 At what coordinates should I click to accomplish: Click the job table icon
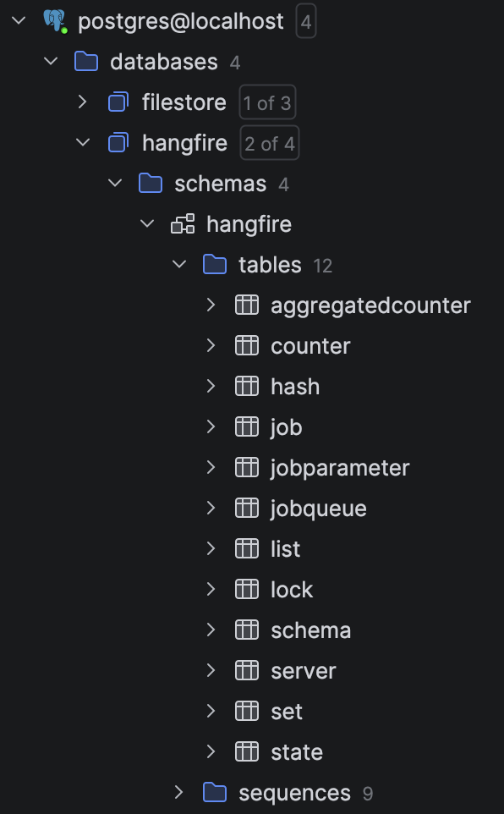(246, 426)
